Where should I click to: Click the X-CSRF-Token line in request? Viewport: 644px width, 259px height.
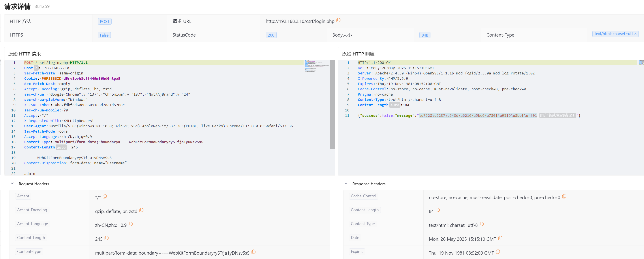click(x=74, y=105)
